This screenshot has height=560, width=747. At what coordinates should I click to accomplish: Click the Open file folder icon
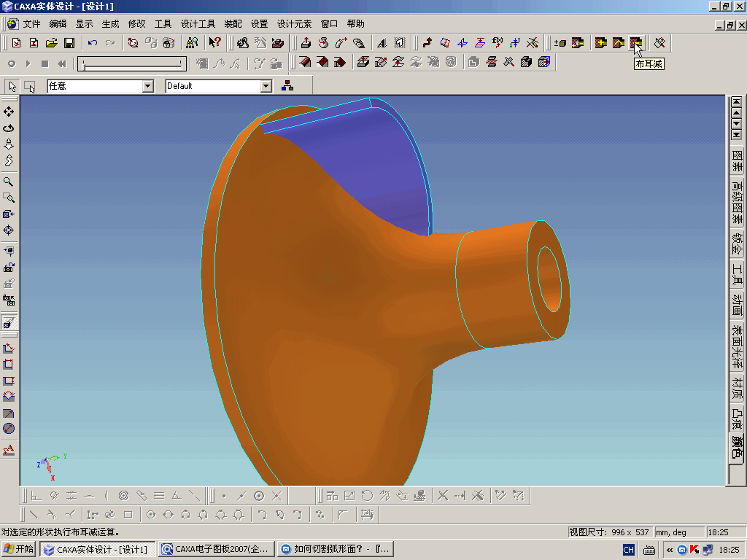click(52, 43)
